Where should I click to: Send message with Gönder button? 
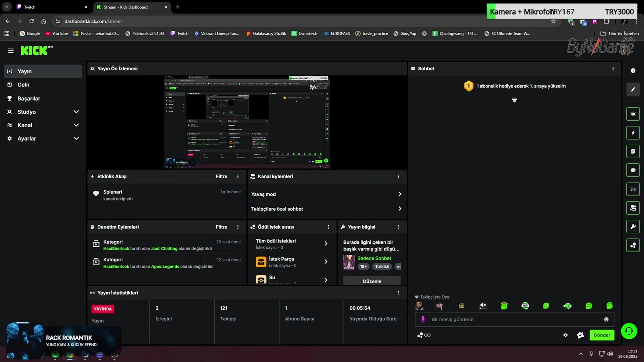coord(602,335)
